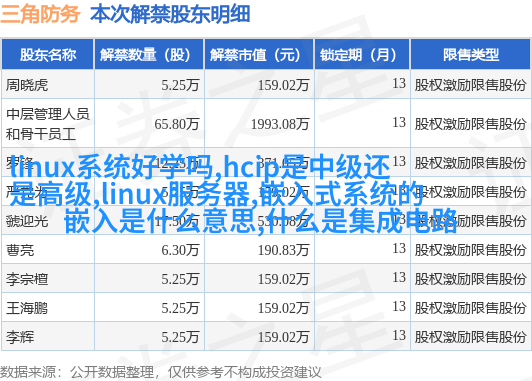Click the 三角防务 orange title text
Viewport: 532px width, 381px height.
(40, 15)
